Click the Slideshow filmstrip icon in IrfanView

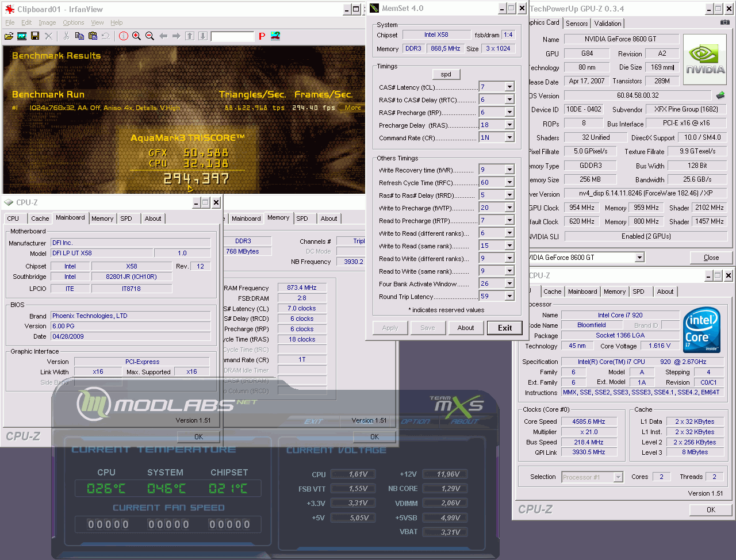(22, 36)
